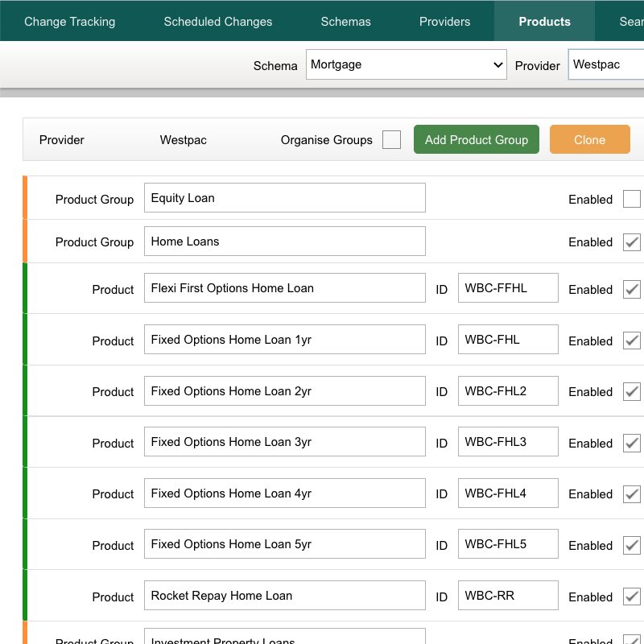The image size is (644, 644).
Task: Toggle the Organise Groups checkbox
Action: pos(391,139)
